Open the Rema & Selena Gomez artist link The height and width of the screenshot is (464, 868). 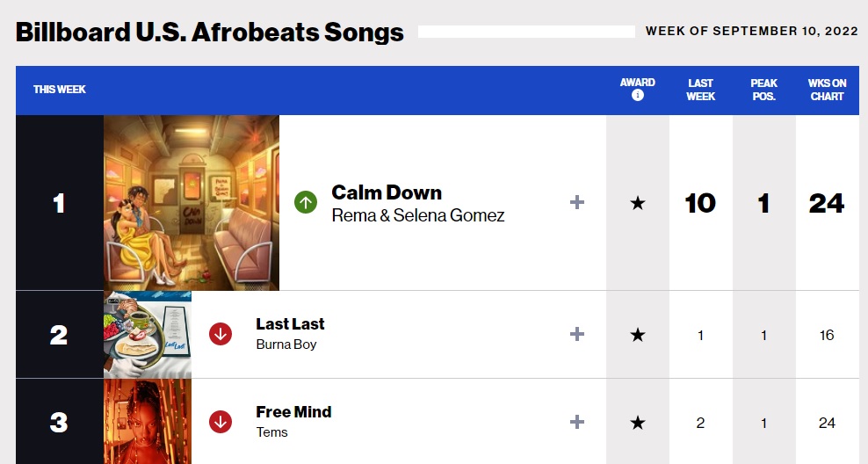tap(418, 215)
